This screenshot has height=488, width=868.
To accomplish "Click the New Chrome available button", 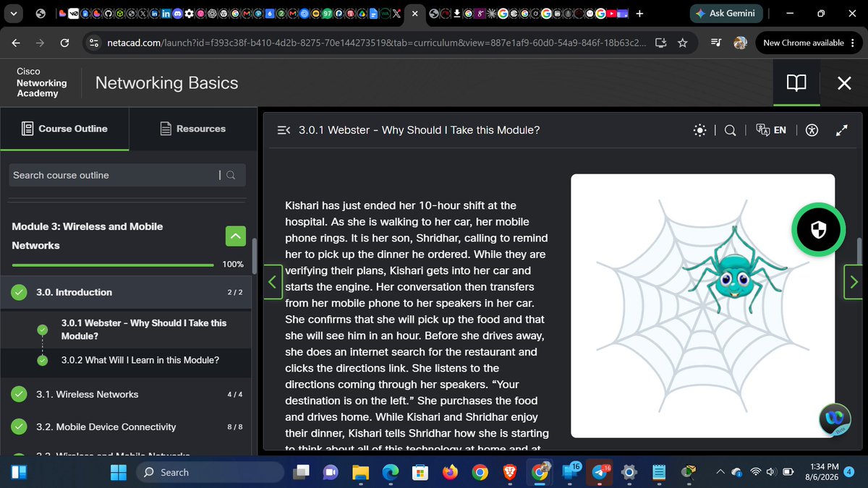I will click(x=809, y=43).
